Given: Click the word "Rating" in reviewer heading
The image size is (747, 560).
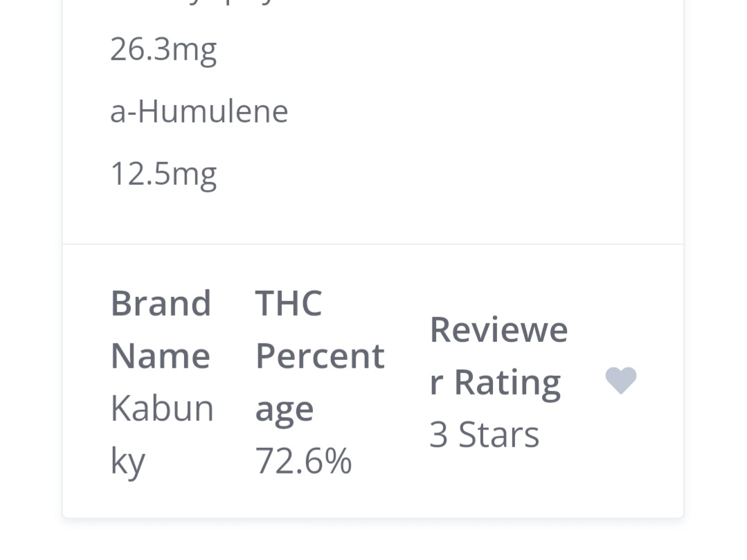Looking at the screenshot, I should [x=507, y=382].
